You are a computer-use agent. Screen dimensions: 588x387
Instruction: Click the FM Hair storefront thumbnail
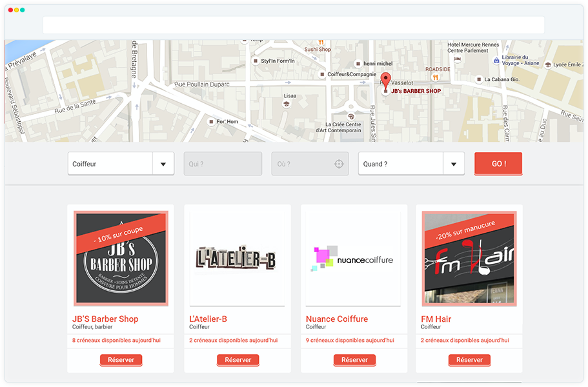click(469, 259)
